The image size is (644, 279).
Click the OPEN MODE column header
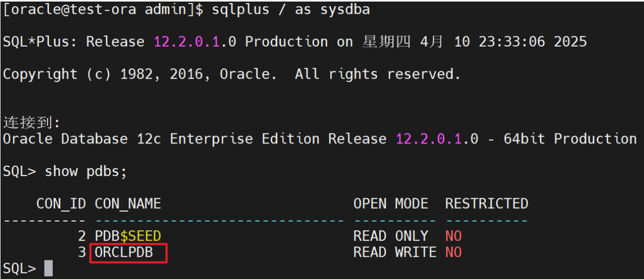click(x=390, y=204)
